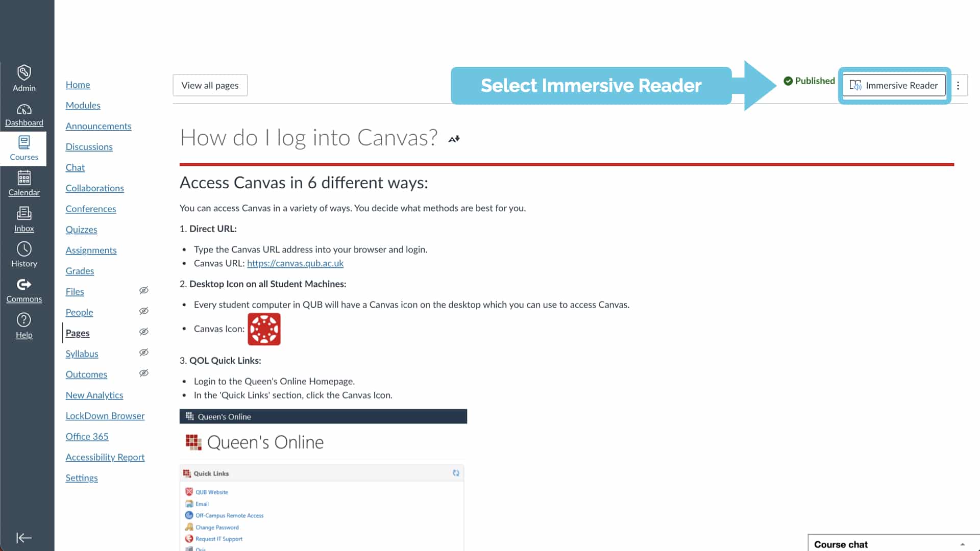Viewport: 980px width, 551px height.
Task: Toggle visibility on Pages menu item
Action: coord(143,332)
